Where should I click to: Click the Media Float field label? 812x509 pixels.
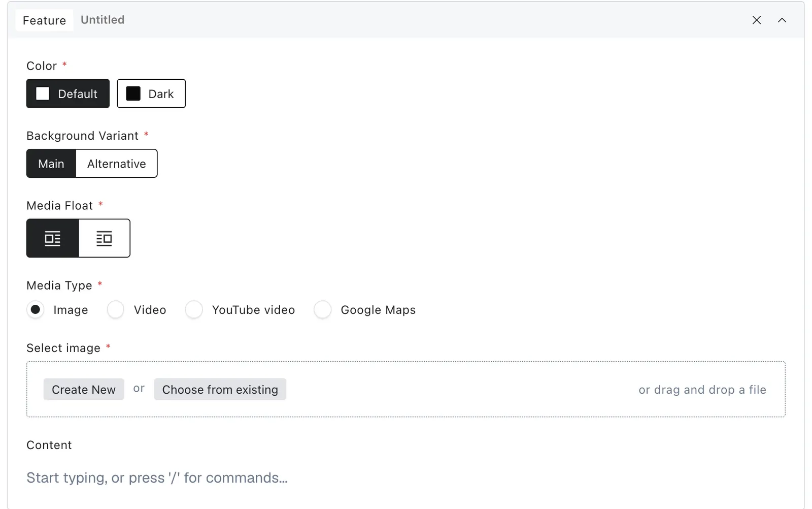coord(60,205)
